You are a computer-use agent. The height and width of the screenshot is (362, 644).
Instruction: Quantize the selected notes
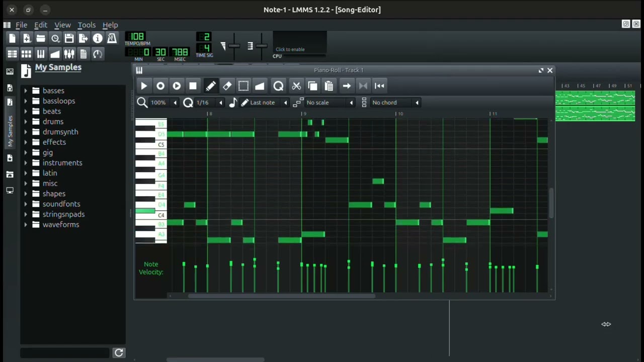(278, 86)
